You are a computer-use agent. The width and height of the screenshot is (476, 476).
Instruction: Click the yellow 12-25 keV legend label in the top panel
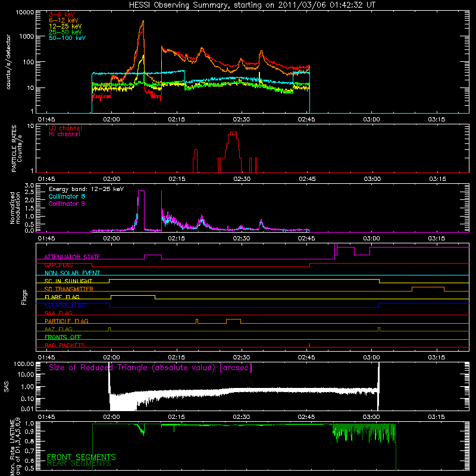click(x=65, y=26)
